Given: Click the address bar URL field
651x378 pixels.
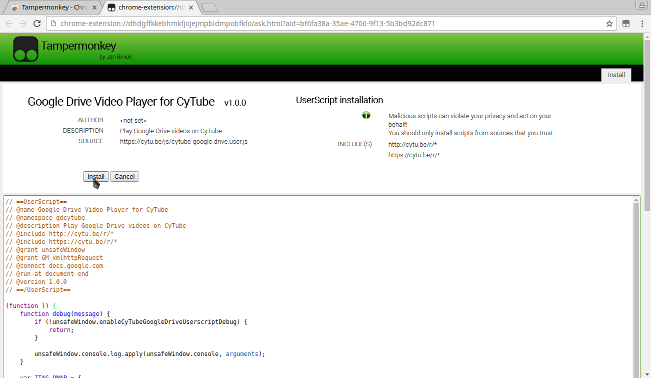Looking at the screenshot, I should pyautogui.click(x=330, y=24).
